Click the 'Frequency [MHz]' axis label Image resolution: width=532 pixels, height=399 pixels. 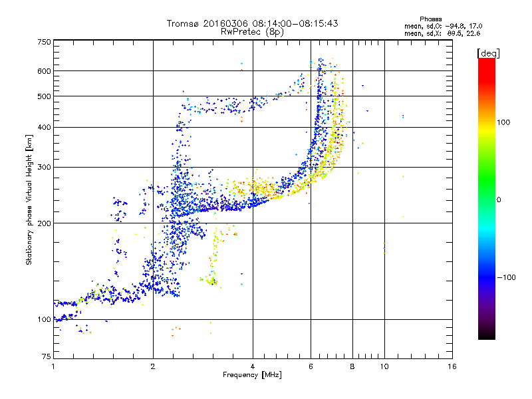[x=252, y=375]
